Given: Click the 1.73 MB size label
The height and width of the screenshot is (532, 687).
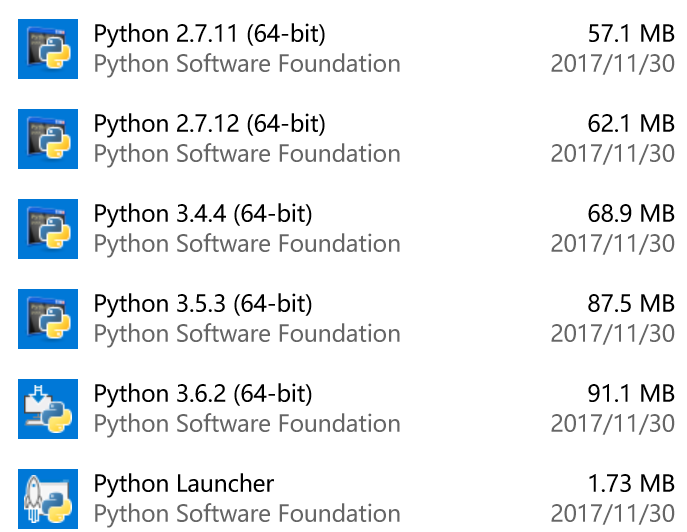Looking at the screenshot, I should [631, 484].
